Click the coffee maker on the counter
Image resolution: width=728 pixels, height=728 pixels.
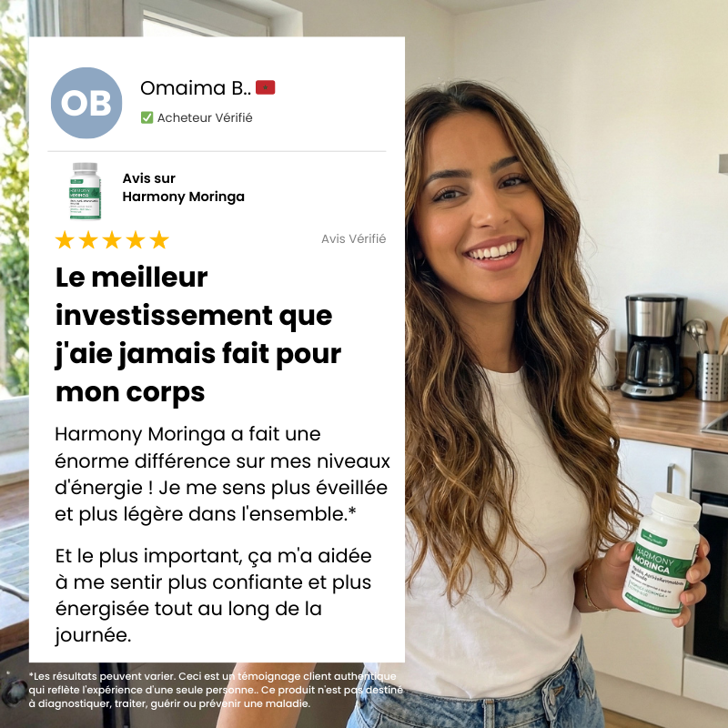click(x=653, y=347)
